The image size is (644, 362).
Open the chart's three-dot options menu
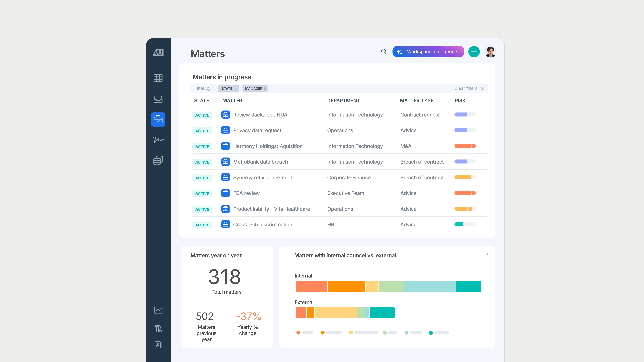point(488,255)
